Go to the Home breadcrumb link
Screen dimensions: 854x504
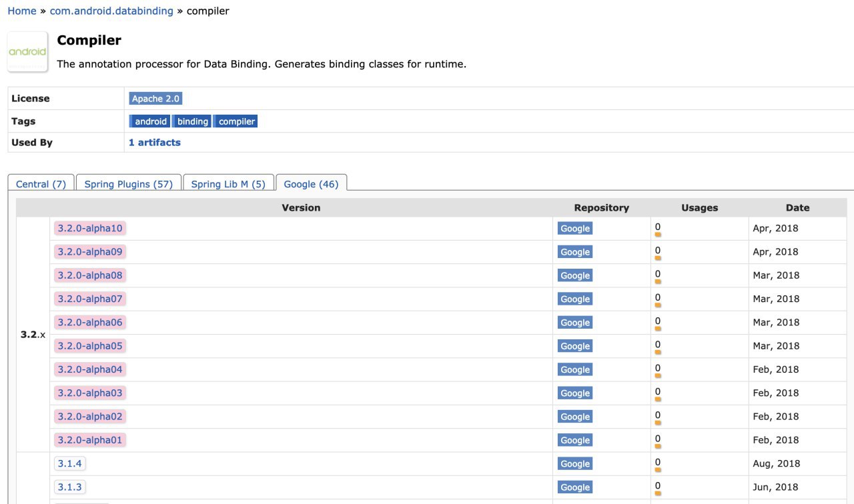tap(22, 11)
